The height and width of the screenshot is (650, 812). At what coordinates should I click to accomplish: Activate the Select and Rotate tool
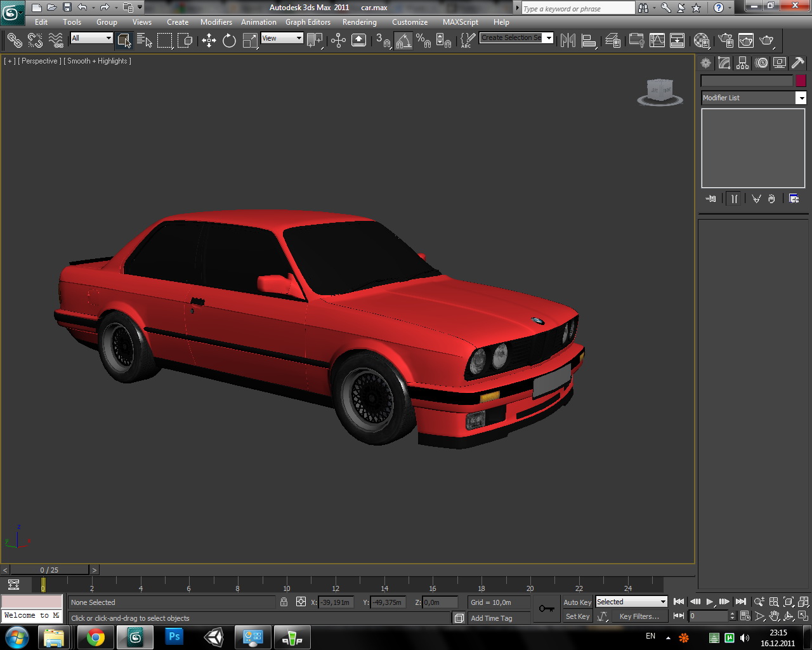pos(229,41)
